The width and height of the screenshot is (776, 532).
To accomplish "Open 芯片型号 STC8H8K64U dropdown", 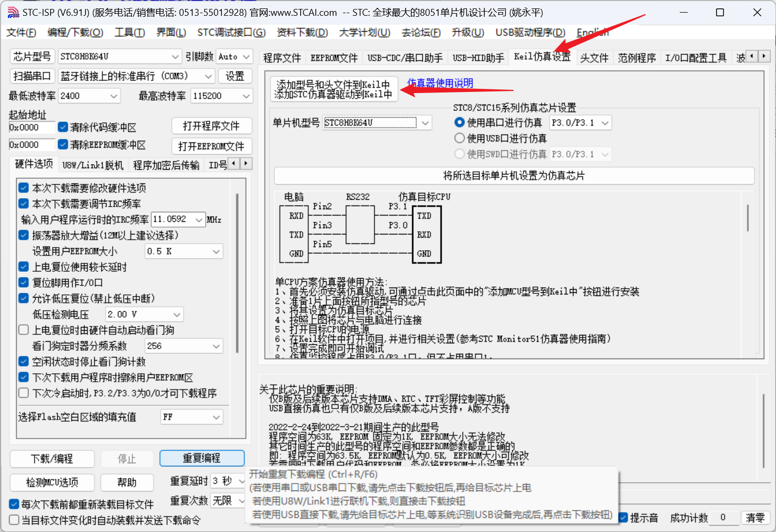I will 120,56.
